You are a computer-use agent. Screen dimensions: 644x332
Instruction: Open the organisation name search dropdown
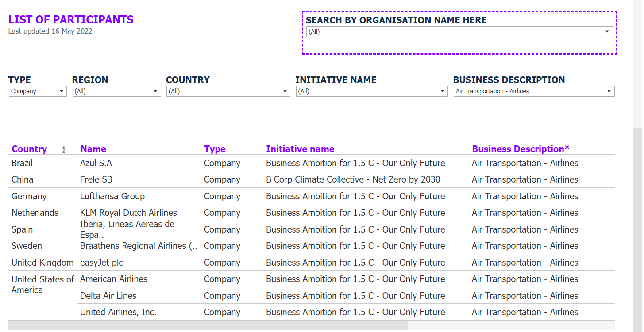(x=459, y=31)
